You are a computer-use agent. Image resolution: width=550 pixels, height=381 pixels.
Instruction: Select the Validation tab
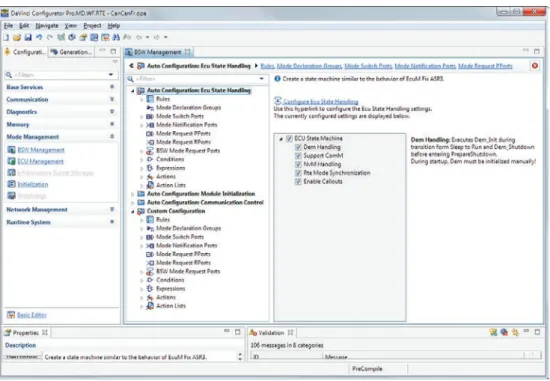point(271,333)
